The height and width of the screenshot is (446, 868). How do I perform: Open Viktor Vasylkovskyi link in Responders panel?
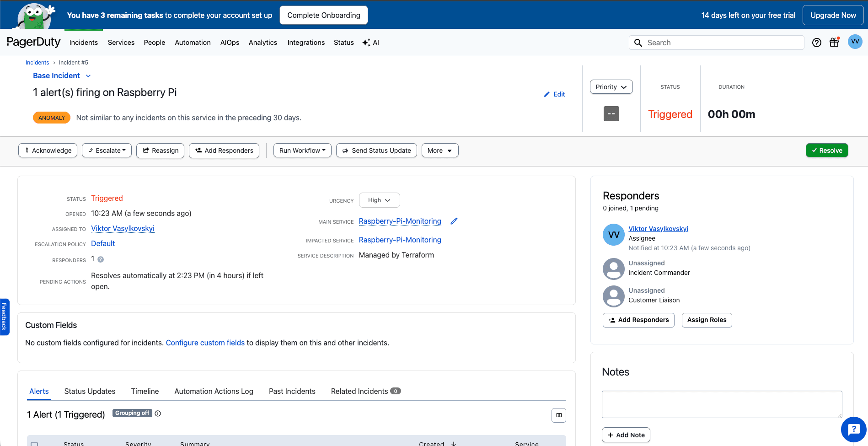658,229
